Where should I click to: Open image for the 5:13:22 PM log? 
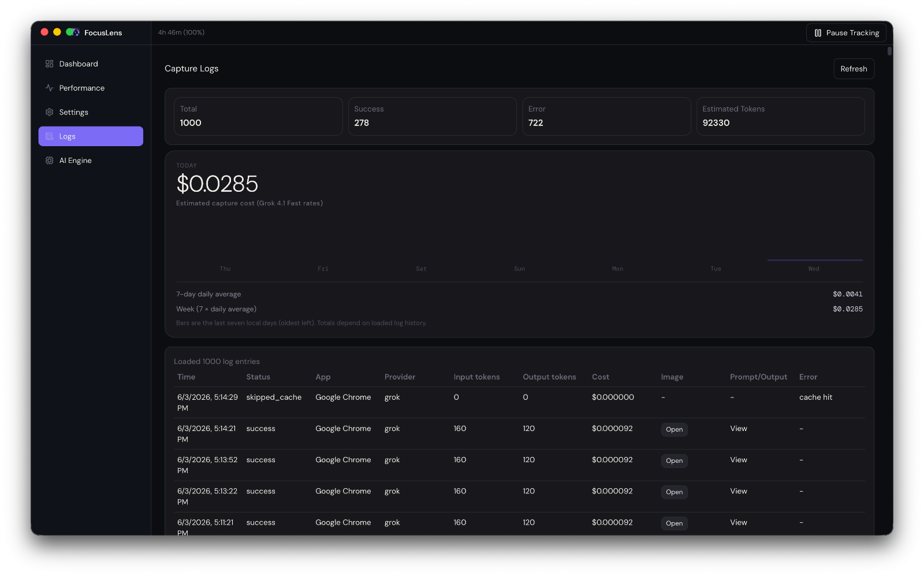click(x=674, y=492)
